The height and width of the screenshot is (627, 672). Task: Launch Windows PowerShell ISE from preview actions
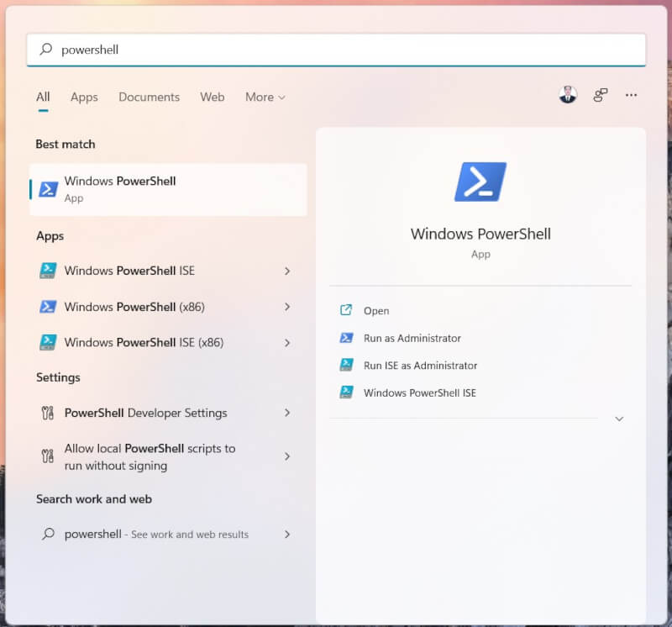419,393
